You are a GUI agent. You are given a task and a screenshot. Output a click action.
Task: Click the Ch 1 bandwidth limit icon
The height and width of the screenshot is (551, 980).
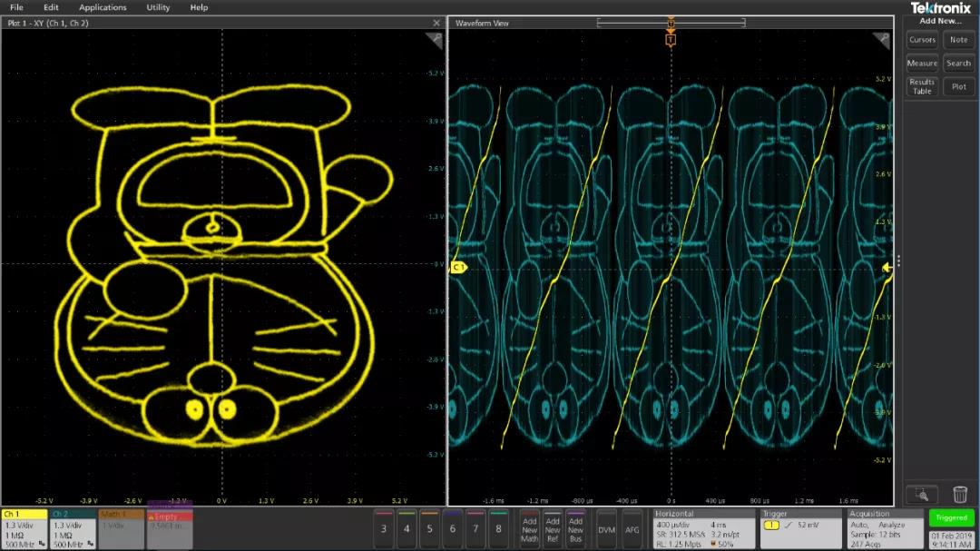click(42, 544)
